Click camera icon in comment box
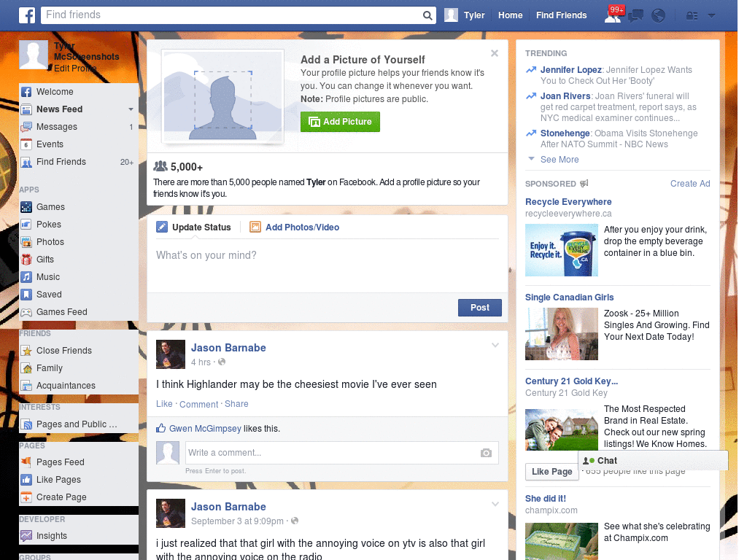 click(x=486, y=453)
